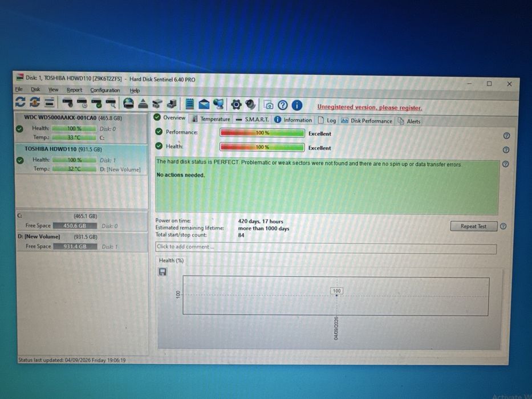
Task: Open the Disk menu
Action: tap(35, 89)
